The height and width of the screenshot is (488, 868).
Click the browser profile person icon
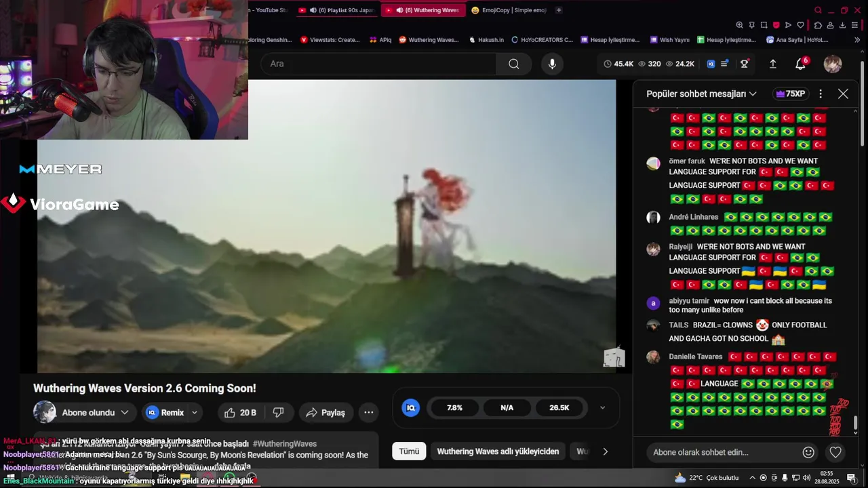pyautogui.click(x=830, y=25)
